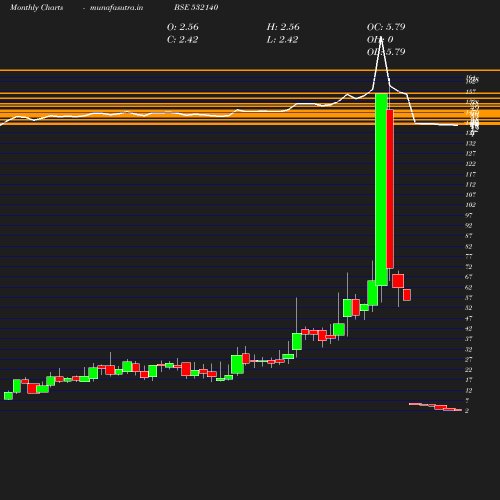Click the 107 price axis label
The image size is (500, 500).
470,195
